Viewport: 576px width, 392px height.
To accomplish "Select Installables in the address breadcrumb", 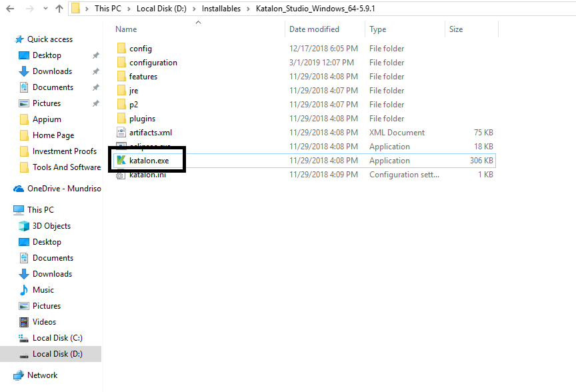I will pos(221,9).
